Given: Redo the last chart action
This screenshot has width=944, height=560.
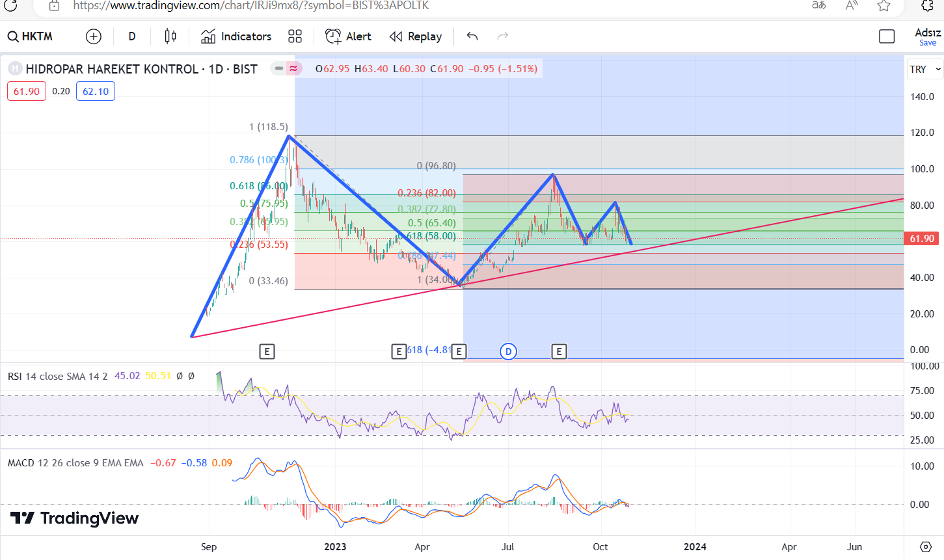Looking at the screenshot, I should coord(503,36).
